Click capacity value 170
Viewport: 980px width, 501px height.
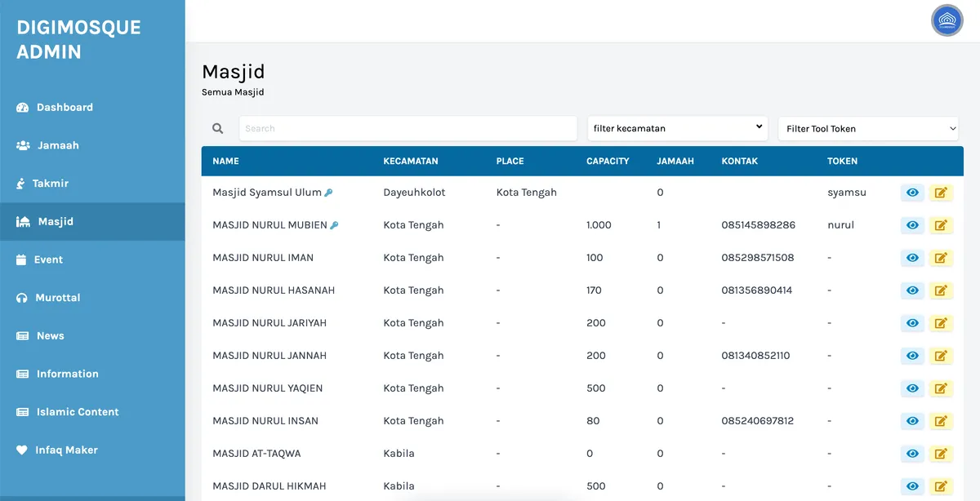[x=594, y=290]
